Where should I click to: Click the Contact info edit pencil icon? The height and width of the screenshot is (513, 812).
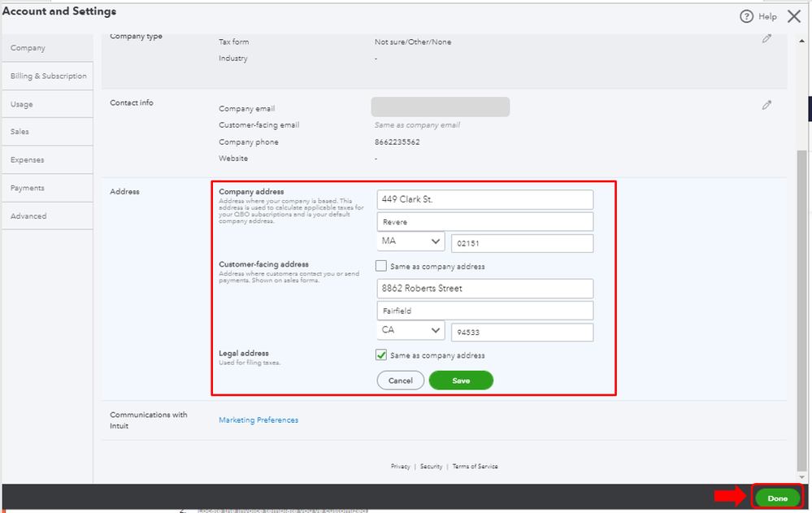click(766, 105)
